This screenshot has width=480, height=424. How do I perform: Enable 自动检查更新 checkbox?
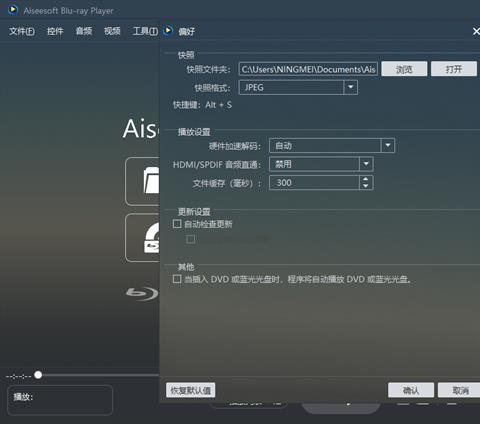coord(177,224)
